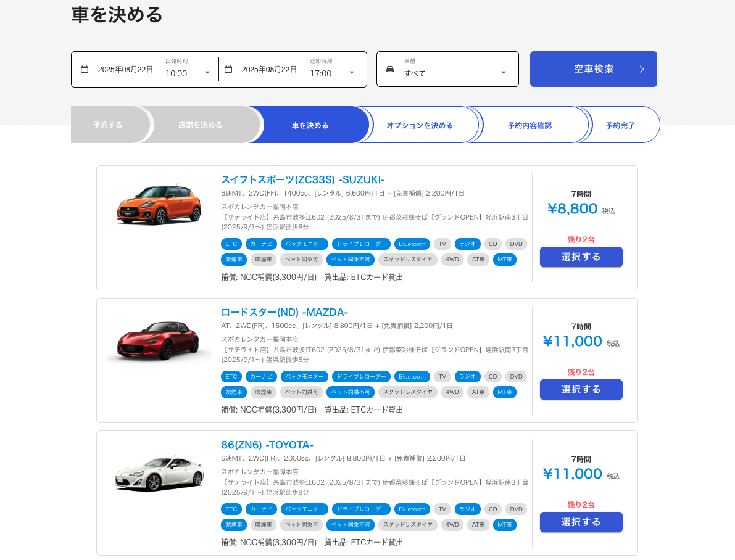This screenshot has height=560, width=735.
Task: Toggle the Bluetooth tag on Swift Sport
Action: tap(412, 244)
